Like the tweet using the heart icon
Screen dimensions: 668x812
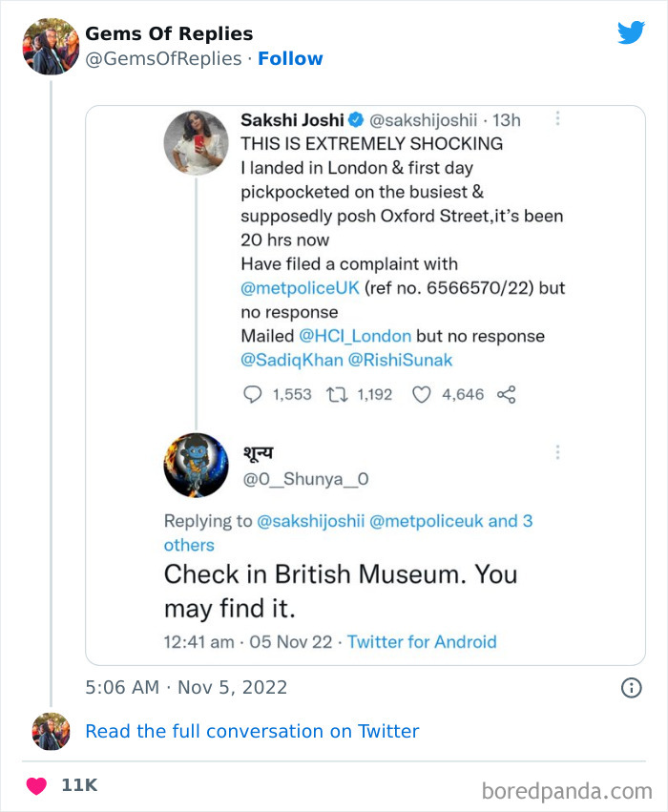(422, 394)
